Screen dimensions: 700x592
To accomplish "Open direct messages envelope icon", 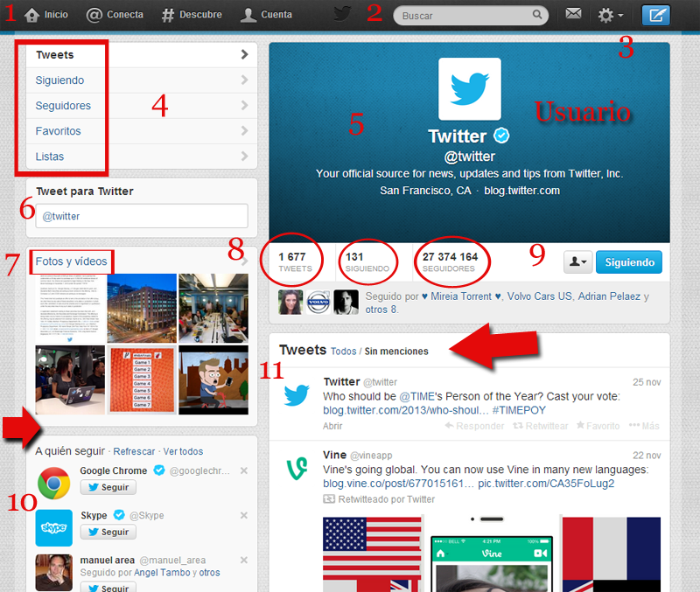I will 573,14.
